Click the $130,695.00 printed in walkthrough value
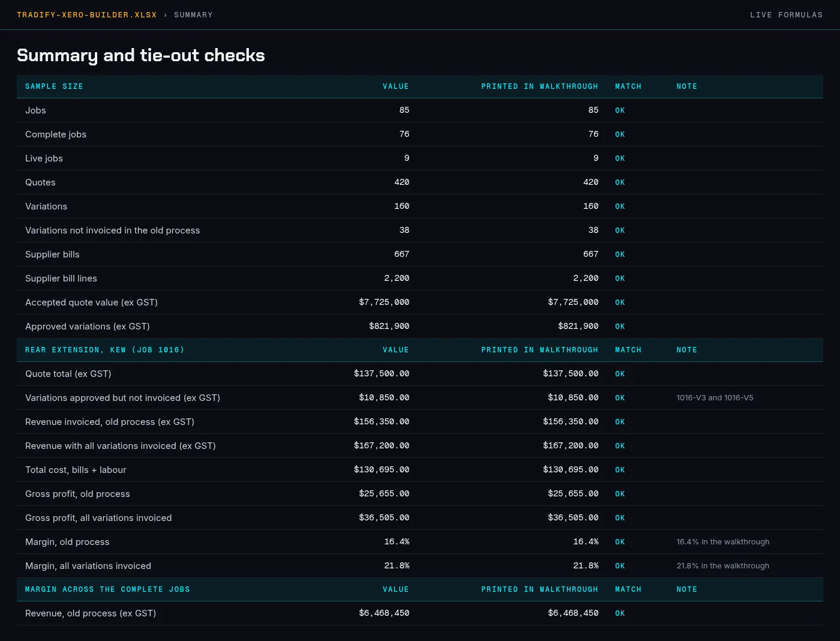 coord(571,470)
